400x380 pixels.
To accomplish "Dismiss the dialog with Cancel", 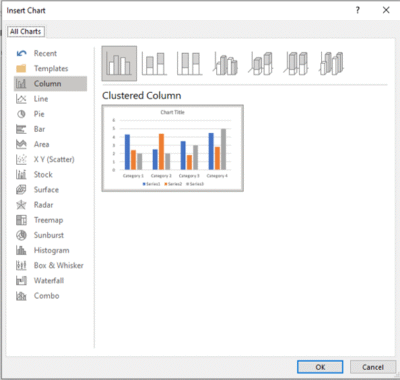I will pyautogui.click(x=373, y=367).
